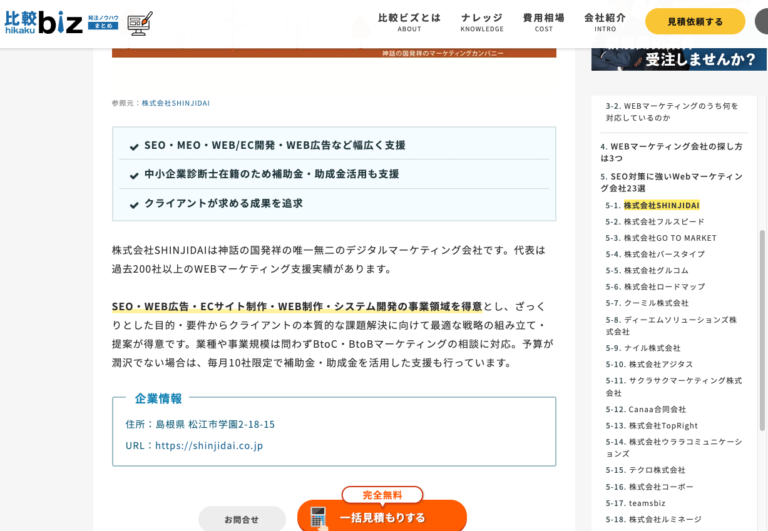The height and width of the screenshot is (531, 768).
Task: Click the monitor and pen illustration icon
Action: click(140, 23)
